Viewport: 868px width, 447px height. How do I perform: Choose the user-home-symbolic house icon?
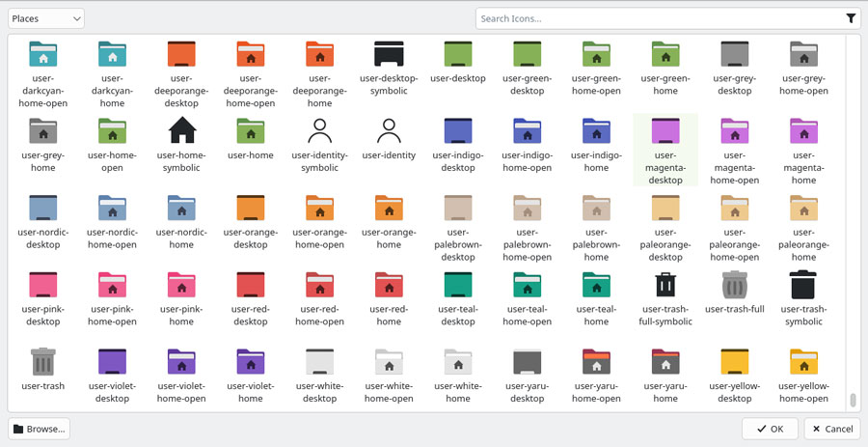coord(181,130)
